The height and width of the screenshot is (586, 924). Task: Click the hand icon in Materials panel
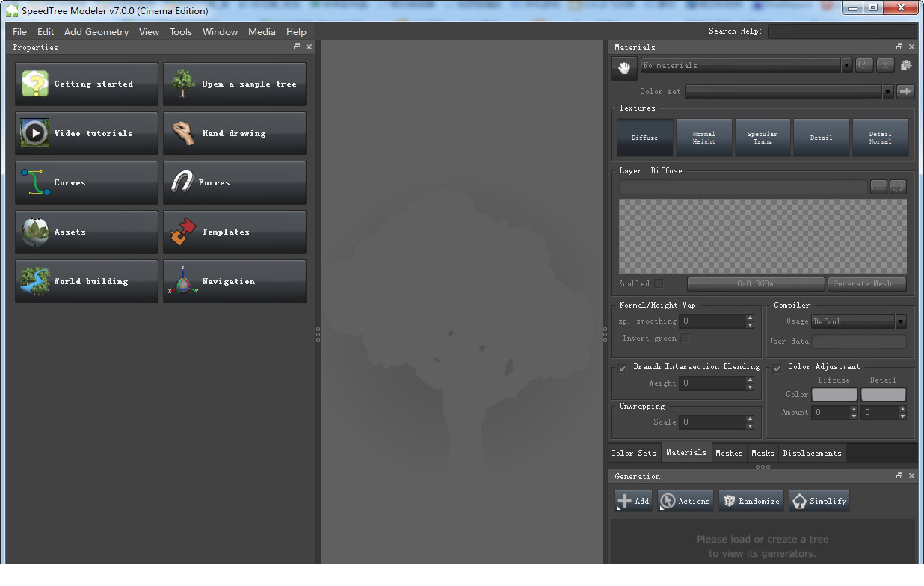623,67
